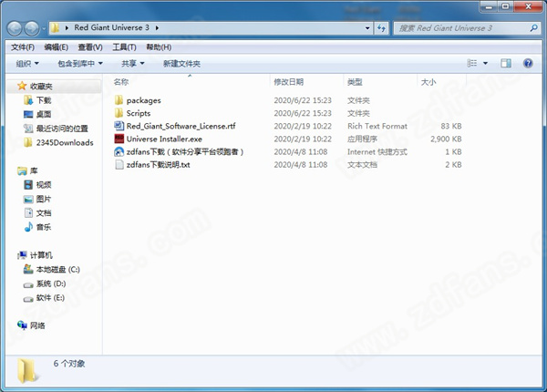Select the Red_Giant_Software_License.rtf file icon
Screen dimensions: 547x392
click(x=119, y=126)
